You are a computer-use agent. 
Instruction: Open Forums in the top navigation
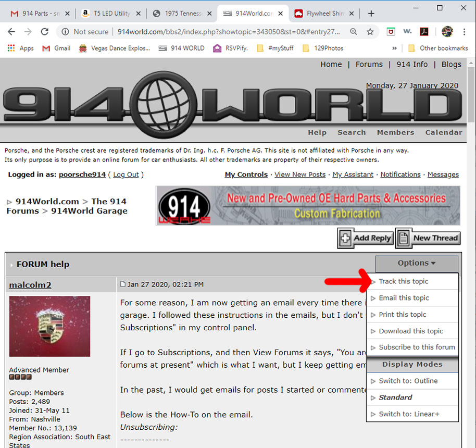(x=369, y=65)
